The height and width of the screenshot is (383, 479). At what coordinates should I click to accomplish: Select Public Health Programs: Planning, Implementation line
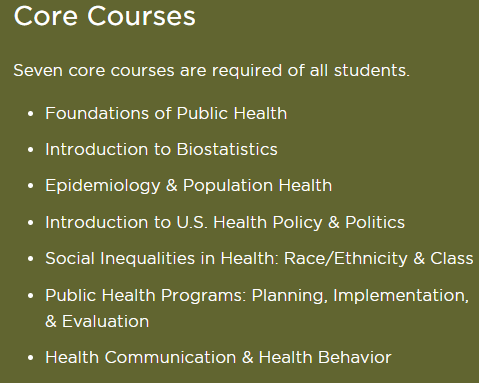257,296
